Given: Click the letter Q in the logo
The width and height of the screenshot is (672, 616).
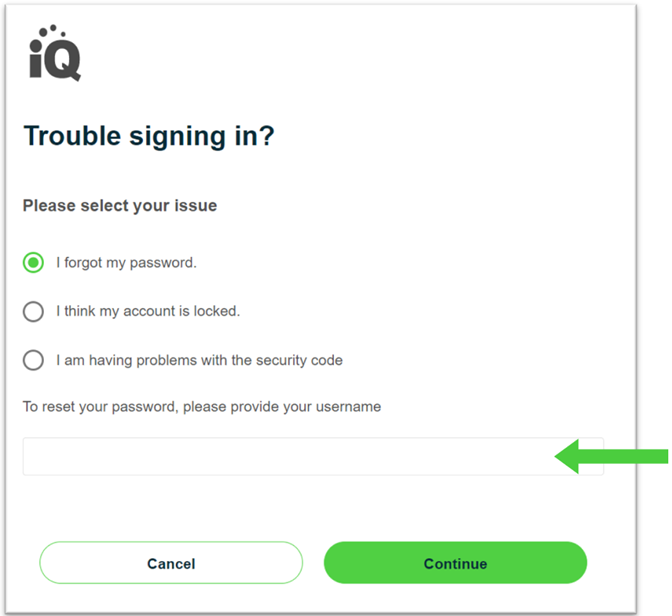Looking at the screenshot, I should pyautogui.click(x=63, y=60).
